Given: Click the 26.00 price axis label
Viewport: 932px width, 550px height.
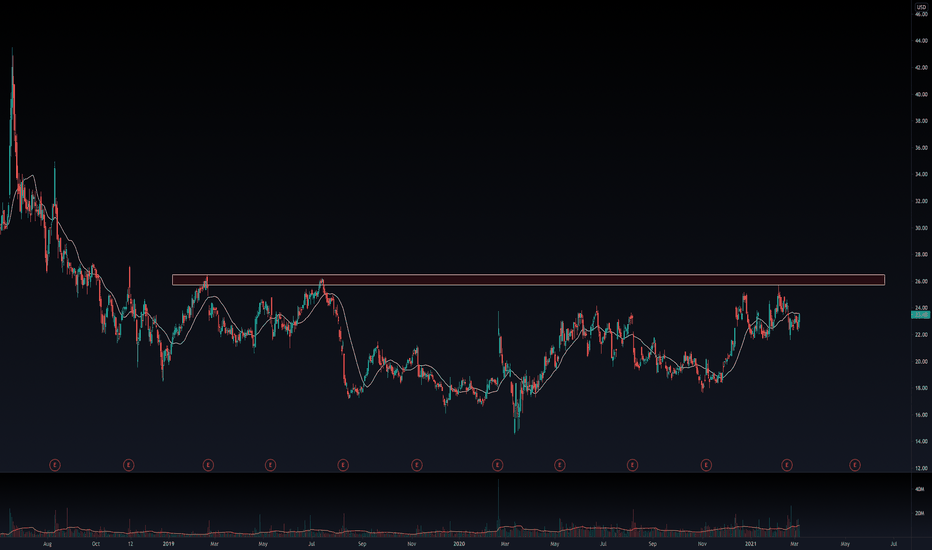Looking at the screenshot, I should [921, 281].
